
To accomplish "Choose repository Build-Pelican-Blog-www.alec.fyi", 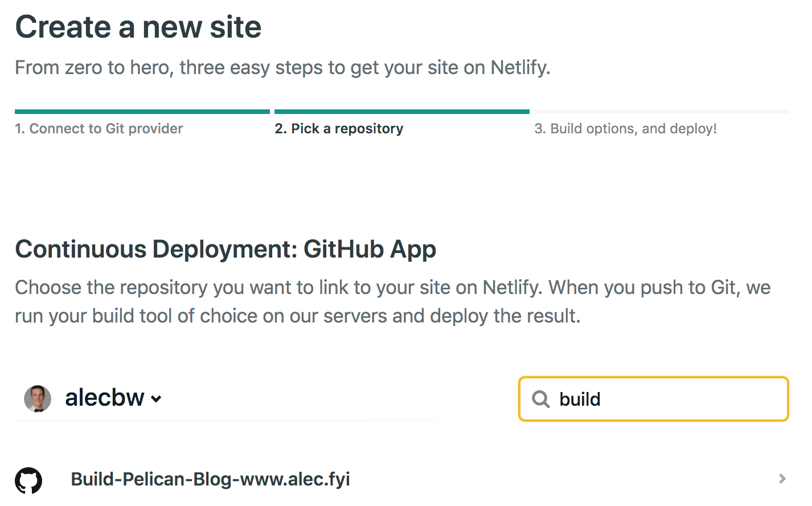I will point(210,479).
